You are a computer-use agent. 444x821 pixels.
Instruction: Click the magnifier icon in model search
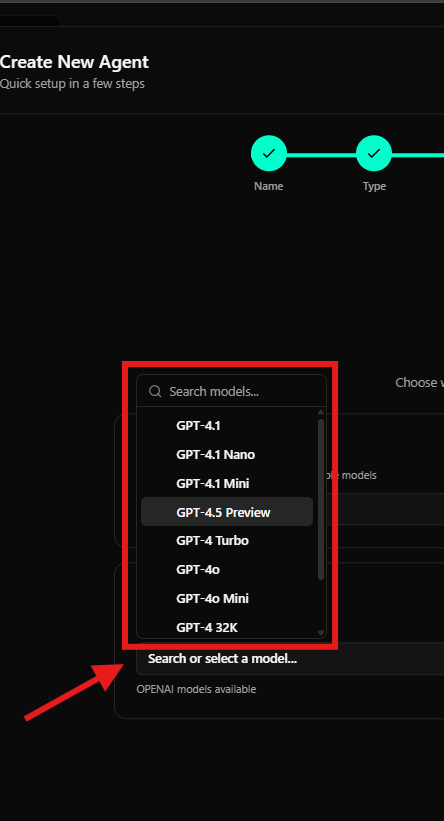tap(155, 392)
